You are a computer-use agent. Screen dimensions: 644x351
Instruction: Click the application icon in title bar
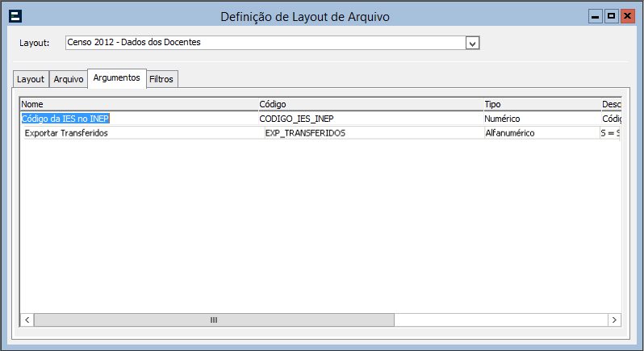[15, 16]
